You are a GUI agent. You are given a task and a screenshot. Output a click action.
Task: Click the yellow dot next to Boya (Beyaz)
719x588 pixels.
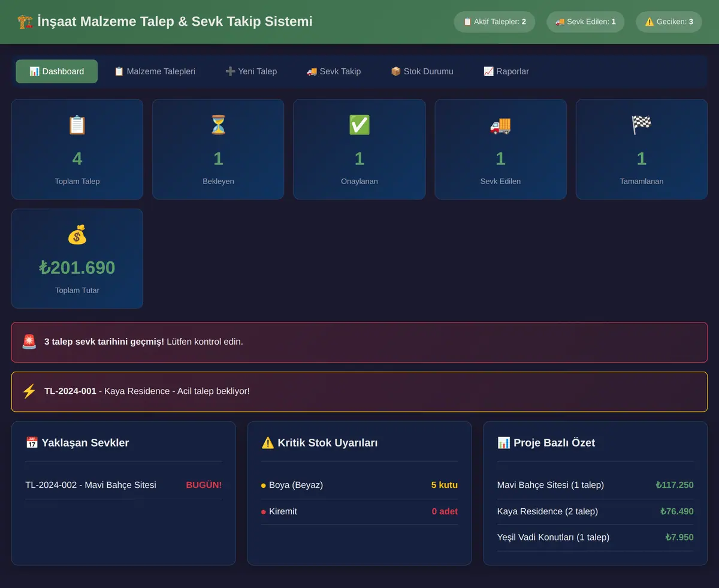[264, 486]
